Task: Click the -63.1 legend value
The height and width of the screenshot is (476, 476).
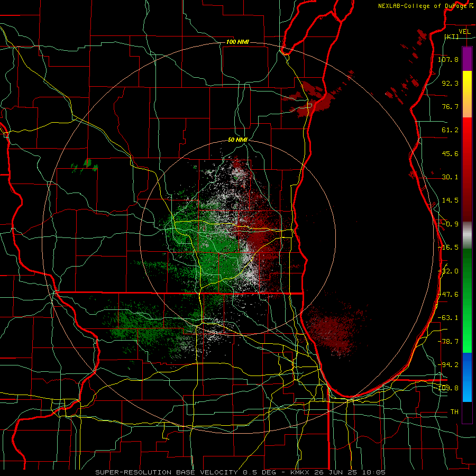Action: (x=448, y=318)
